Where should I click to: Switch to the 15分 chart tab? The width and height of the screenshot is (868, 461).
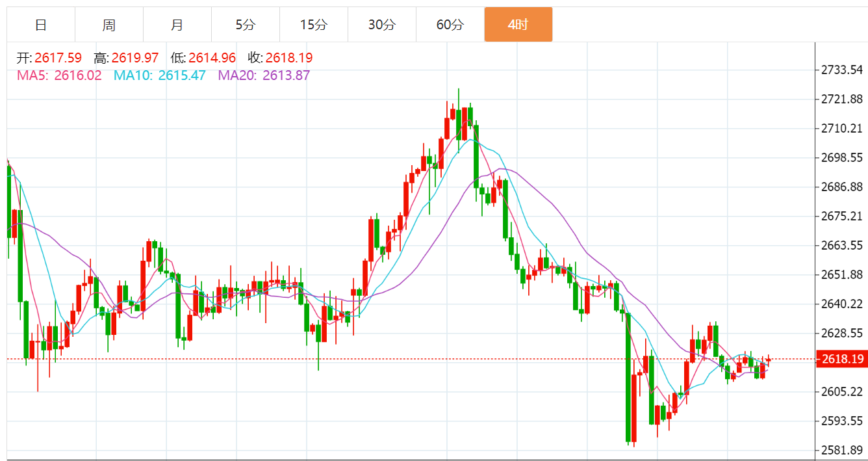pos(314,25)
